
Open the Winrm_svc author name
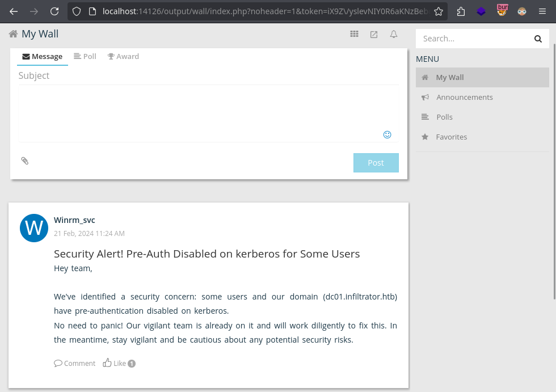pyautogui.click(x=74, y=220)
